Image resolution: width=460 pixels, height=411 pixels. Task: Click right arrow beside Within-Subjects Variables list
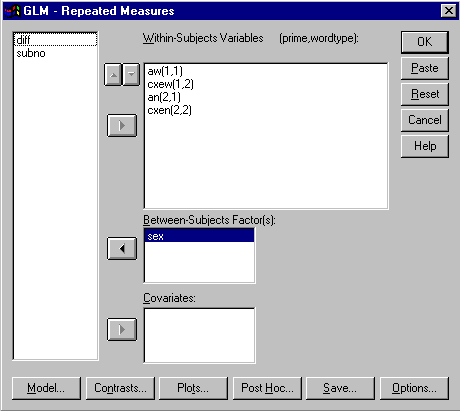coord(122,126)
